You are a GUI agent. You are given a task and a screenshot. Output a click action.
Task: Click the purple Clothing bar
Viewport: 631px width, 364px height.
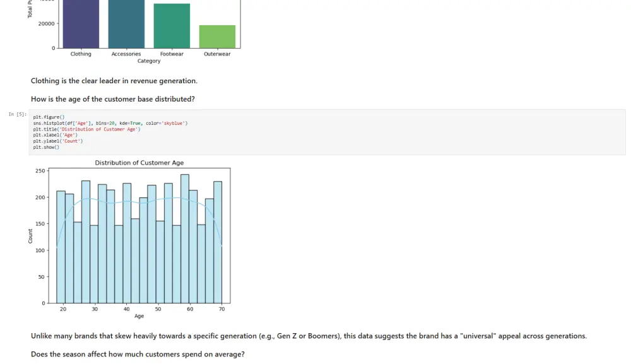(x=81, y=24)
